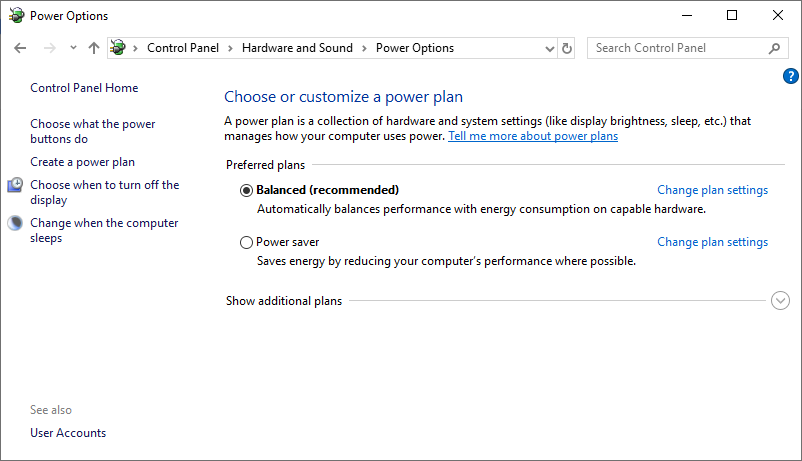Expand Show additional plans chevron
The image size is (802, 461).
click(780, 301)
